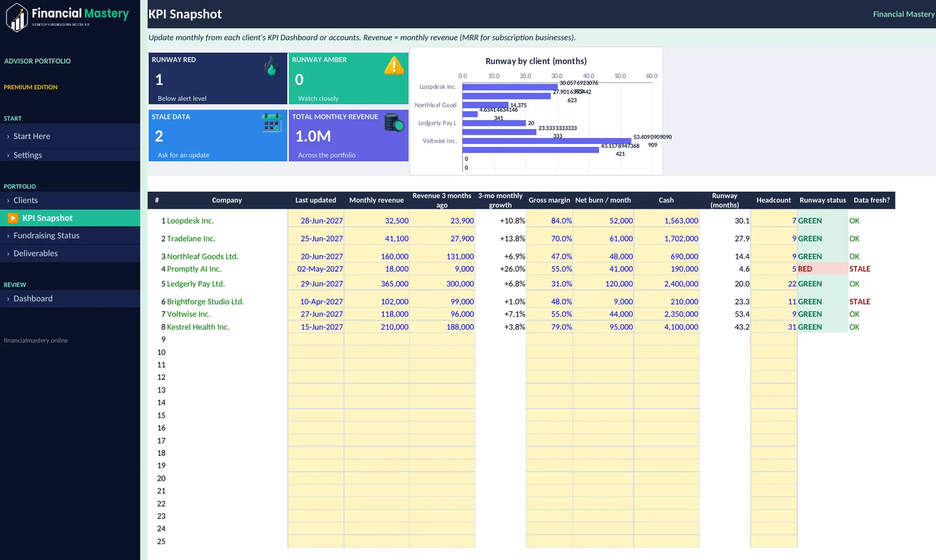Open Start Here in the sidebar
Image resolution: width=936 pixels, height=560 pixels.
coord(70,136)
